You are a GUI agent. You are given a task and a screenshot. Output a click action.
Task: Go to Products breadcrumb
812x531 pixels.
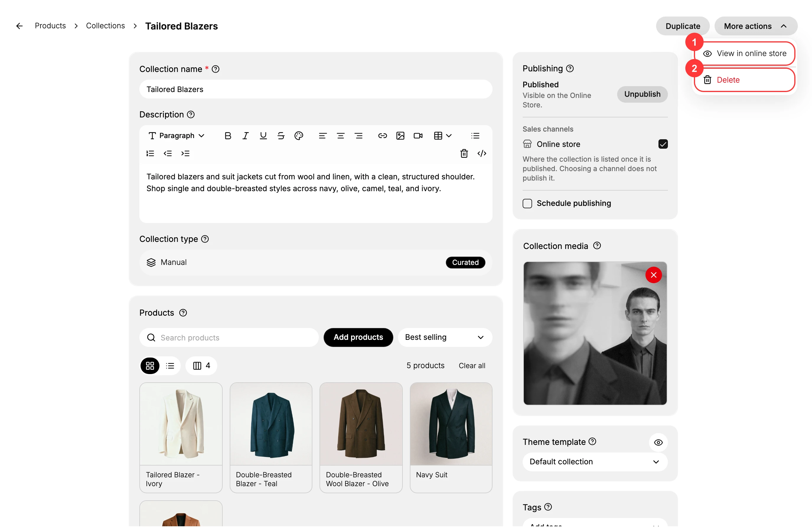(50, 26)
